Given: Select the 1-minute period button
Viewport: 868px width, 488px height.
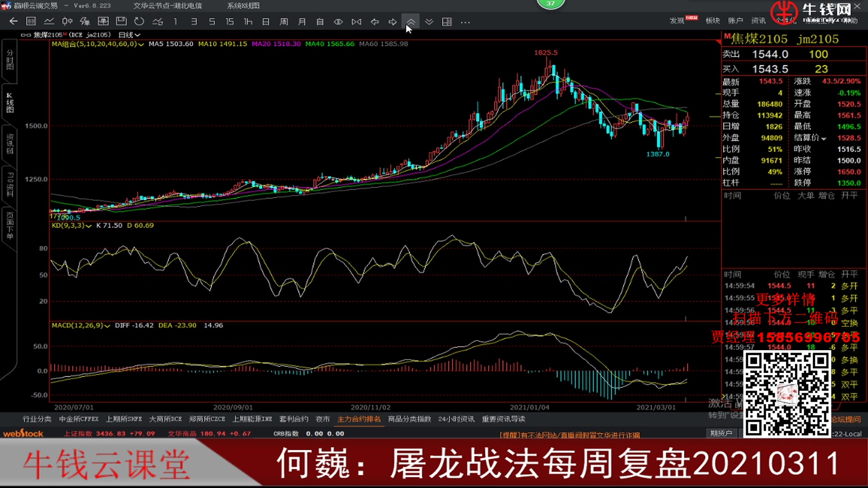Looking at the screenshot, I should point(175,21).
